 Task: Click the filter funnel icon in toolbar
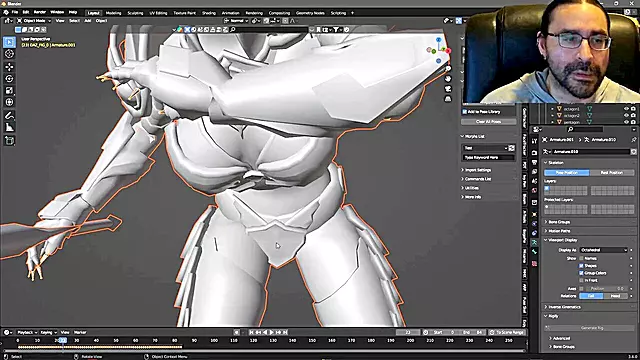(336, 29)
